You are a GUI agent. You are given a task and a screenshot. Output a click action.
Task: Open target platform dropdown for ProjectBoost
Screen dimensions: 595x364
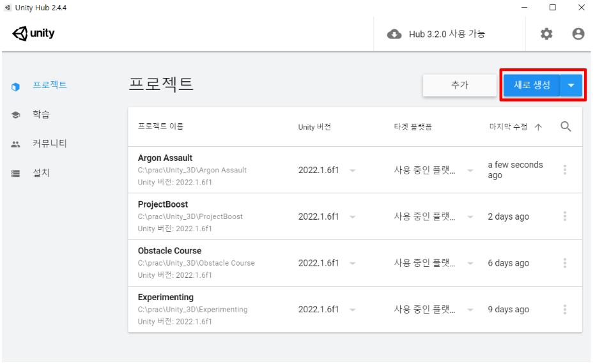click(x=470, y=217)
